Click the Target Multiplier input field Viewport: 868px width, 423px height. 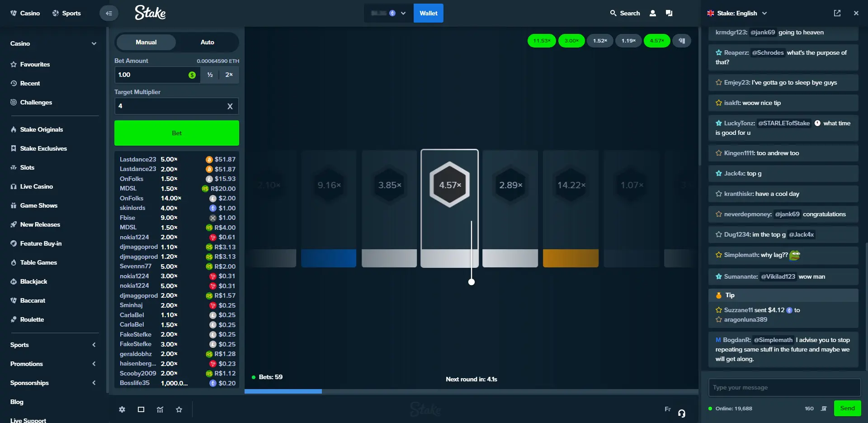click(176, 106)
